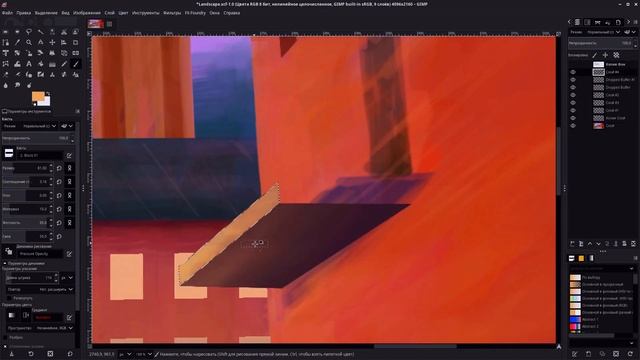This screenshot has height=360, width=640.
Task: Open tool options panel configuration menu
Action: (78, 111)
